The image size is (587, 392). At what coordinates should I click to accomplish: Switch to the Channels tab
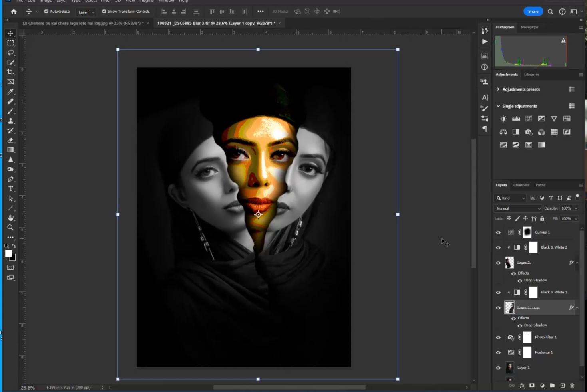521,185
